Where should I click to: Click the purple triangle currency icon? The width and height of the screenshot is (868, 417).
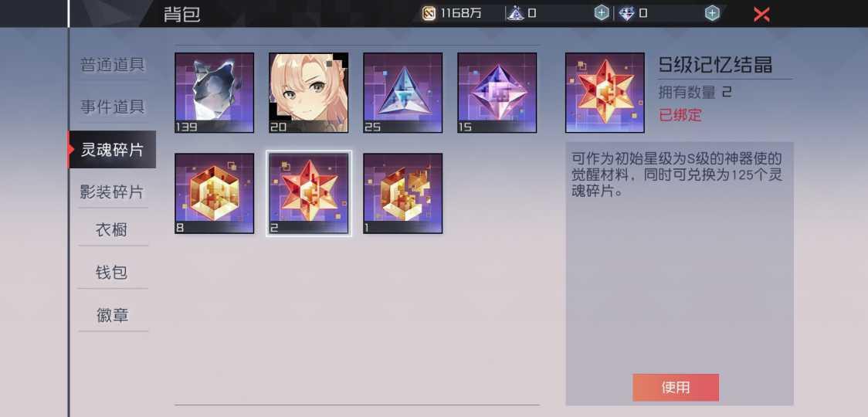515,13
